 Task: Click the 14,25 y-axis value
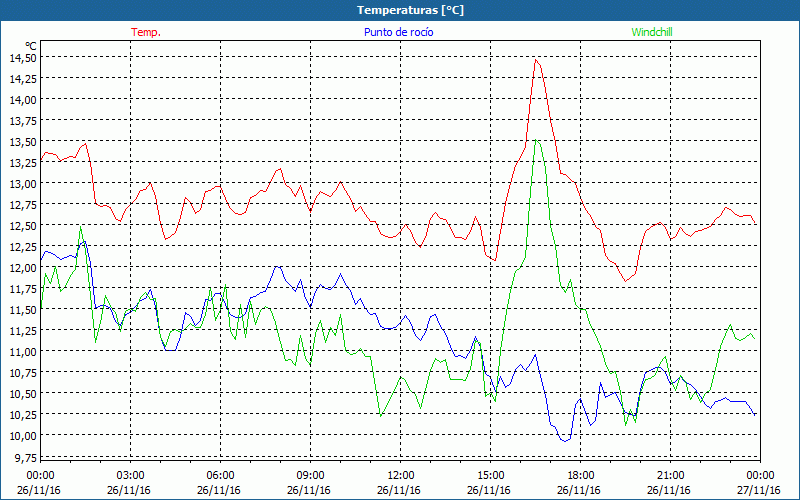[x=23, y=79]
